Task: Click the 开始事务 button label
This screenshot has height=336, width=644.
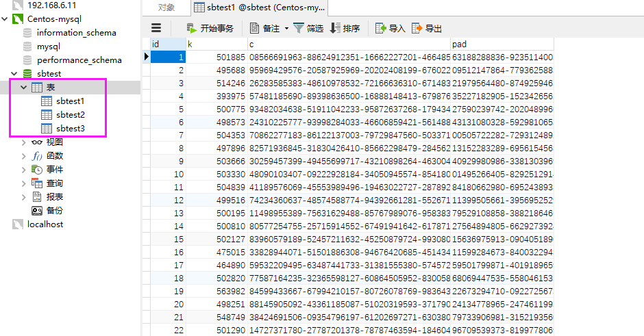Action: pyautogui.click(x=217, y=28)
